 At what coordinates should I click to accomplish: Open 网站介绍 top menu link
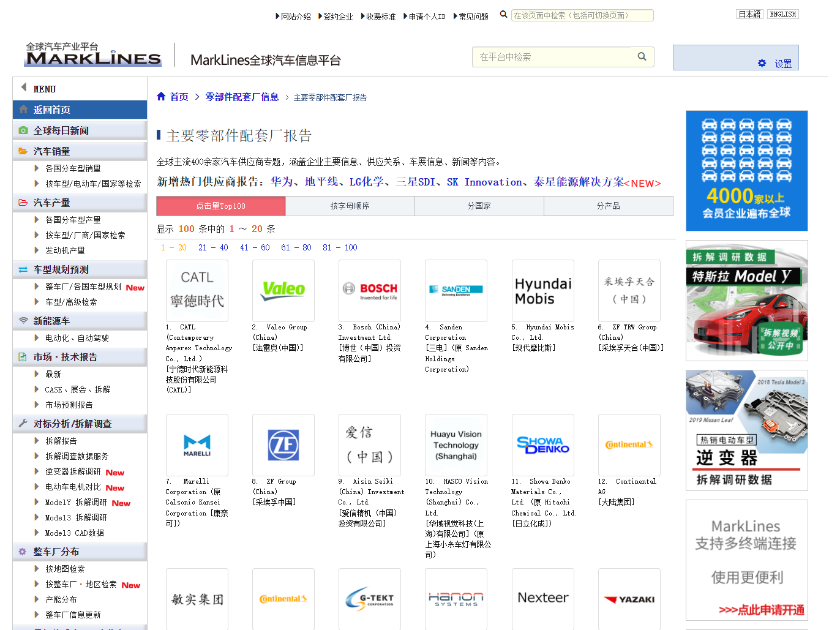coord(296,17)
